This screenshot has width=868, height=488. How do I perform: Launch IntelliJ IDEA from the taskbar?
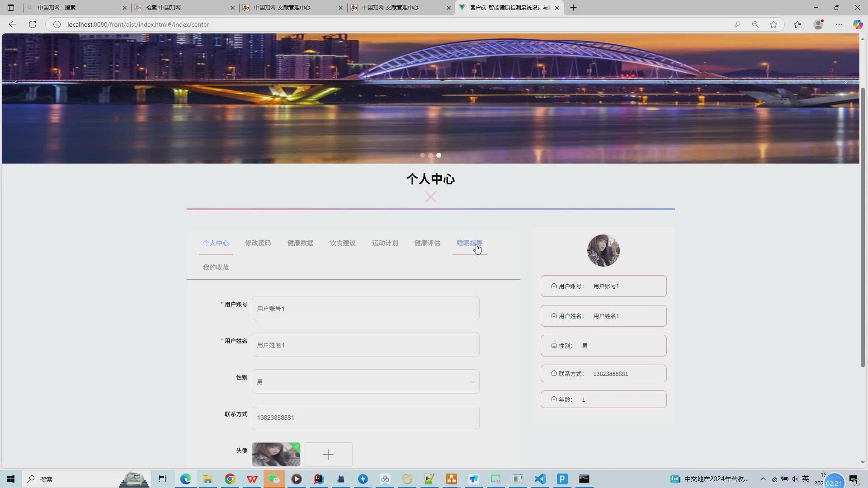pyautogui.click(x=319, y=479)
